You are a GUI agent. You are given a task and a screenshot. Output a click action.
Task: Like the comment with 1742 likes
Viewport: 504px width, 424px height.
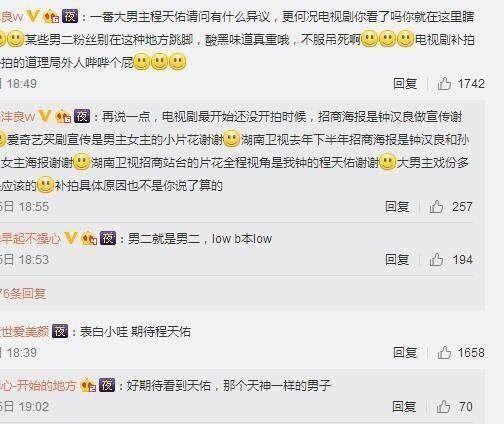click(x=444, y=84)
